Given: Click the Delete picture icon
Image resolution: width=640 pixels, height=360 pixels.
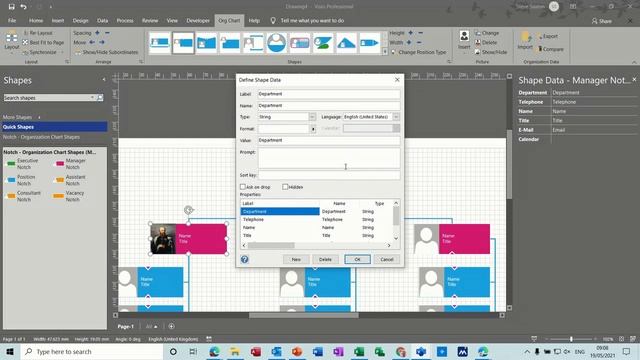Looking at the screenshot, I should (478, 42).
